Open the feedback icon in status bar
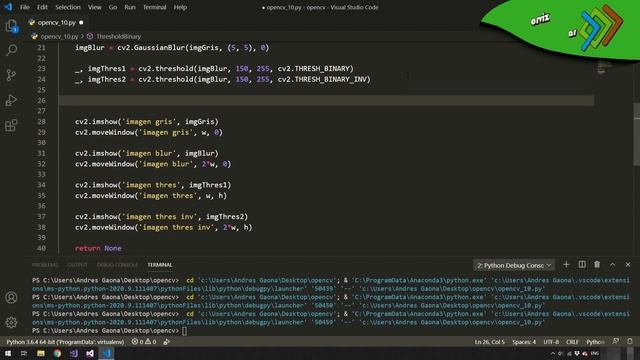This screenshot has height=360, width=640. coord(616,342)
